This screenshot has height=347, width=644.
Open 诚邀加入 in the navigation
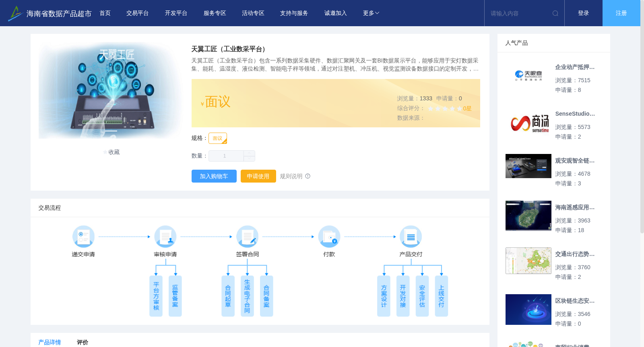click(x=336, y=13)
